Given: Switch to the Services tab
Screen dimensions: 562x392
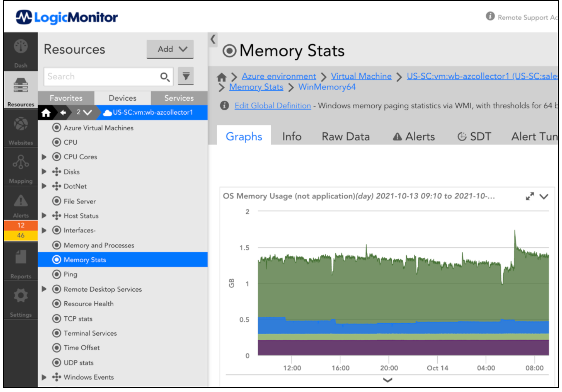Looking at the screenshot, I should (179, 98).
